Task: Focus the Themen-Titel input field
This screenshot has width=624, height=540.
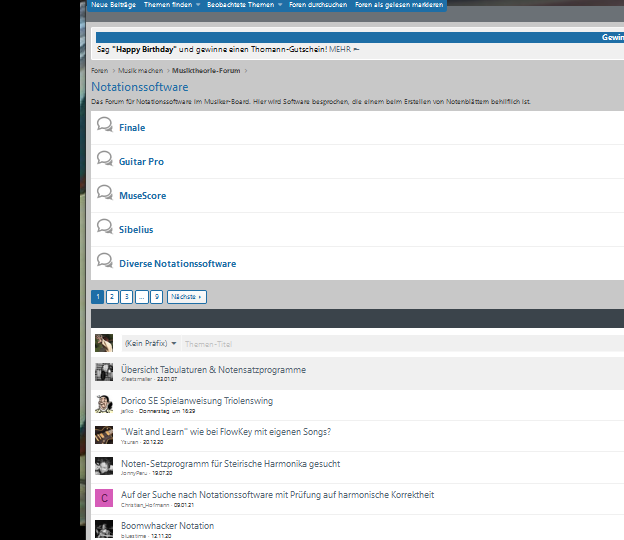Action: (x=403, y=344)
